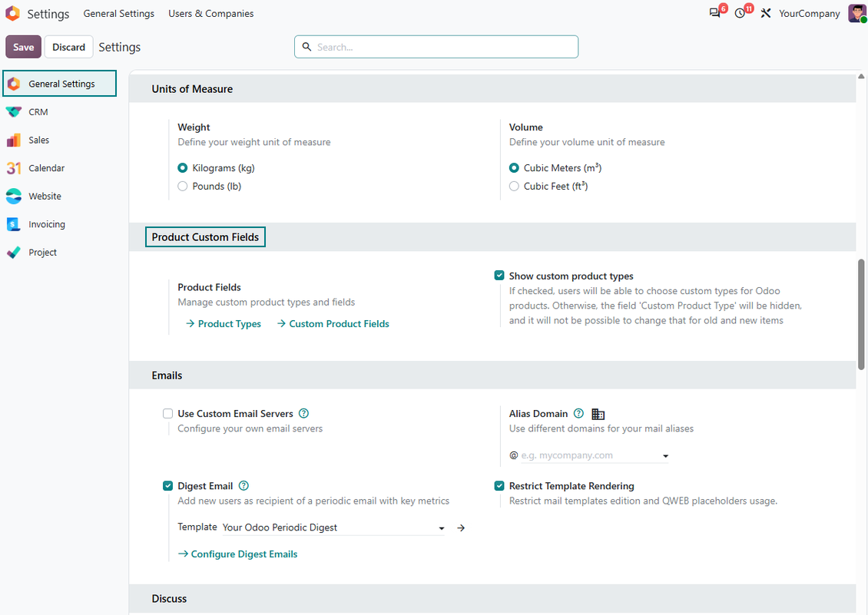The width and height of the screenshot is (868, 615).
Task: Click the General Settings sidebar icon
Action: coord(14,84)
